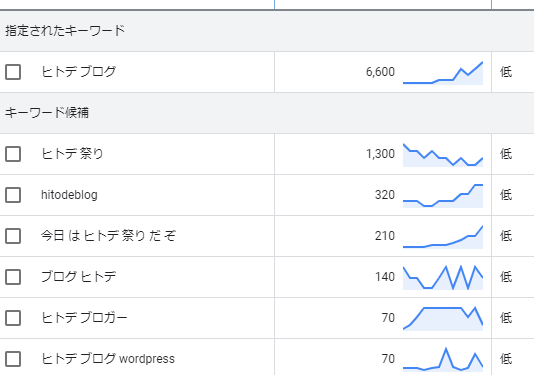Viewport: 534px width, 375px height.
Task: Select the 6,600 search volume cell
Action: [x=380, y=72]
